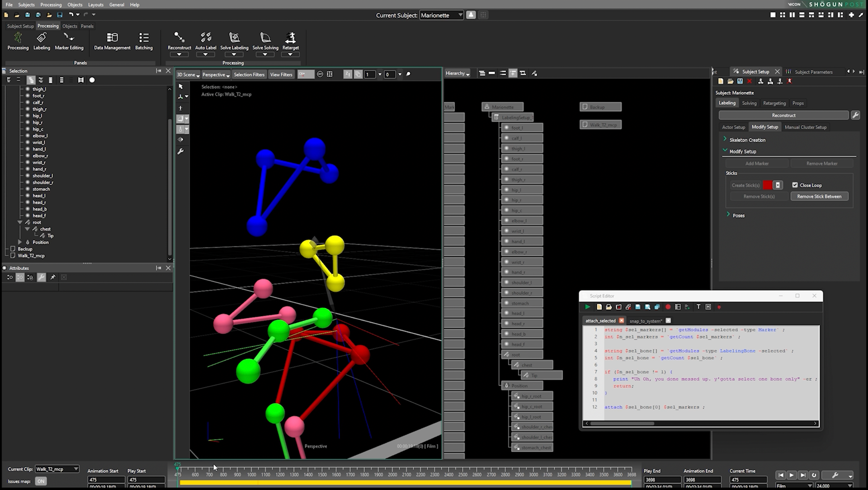The height and width of the screenshot is (490, 868).
Task: Run the Solve Solving operation
Action: pyautogui.click(x=265, y=41)
